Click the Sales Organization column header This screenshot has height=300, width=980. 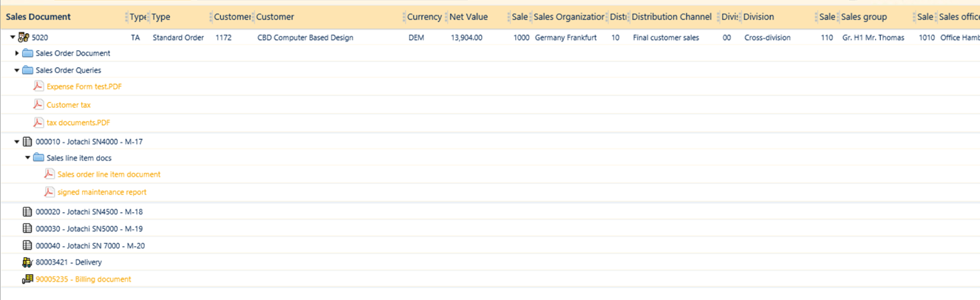point(568,17)
